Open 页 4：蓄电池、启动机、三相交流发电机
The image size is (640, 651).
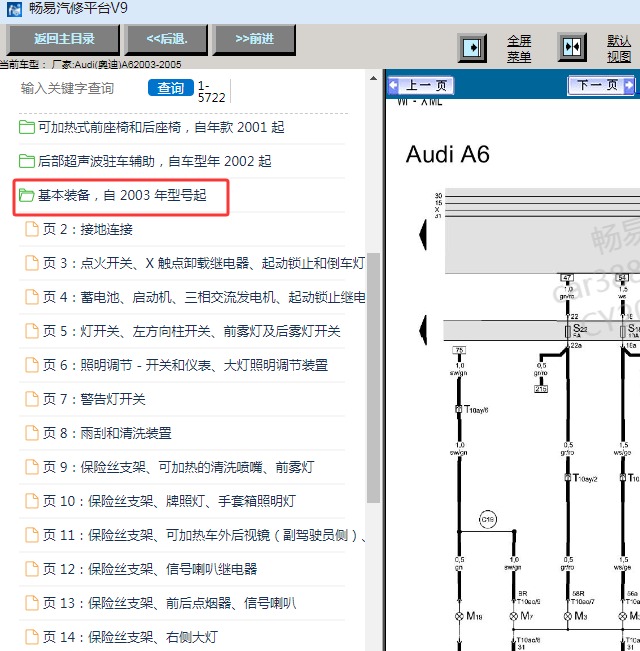204,297
